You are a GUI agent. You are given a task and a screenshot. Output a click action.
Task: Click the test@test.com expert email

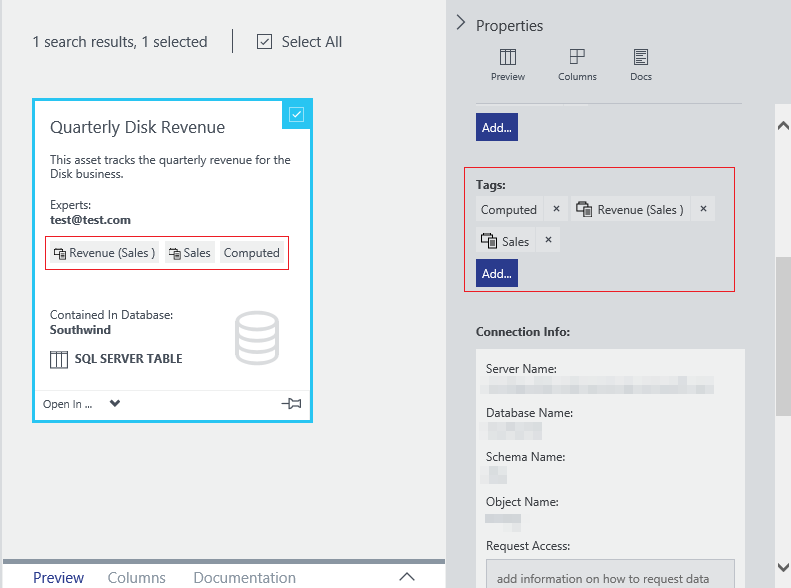point(90,220)
